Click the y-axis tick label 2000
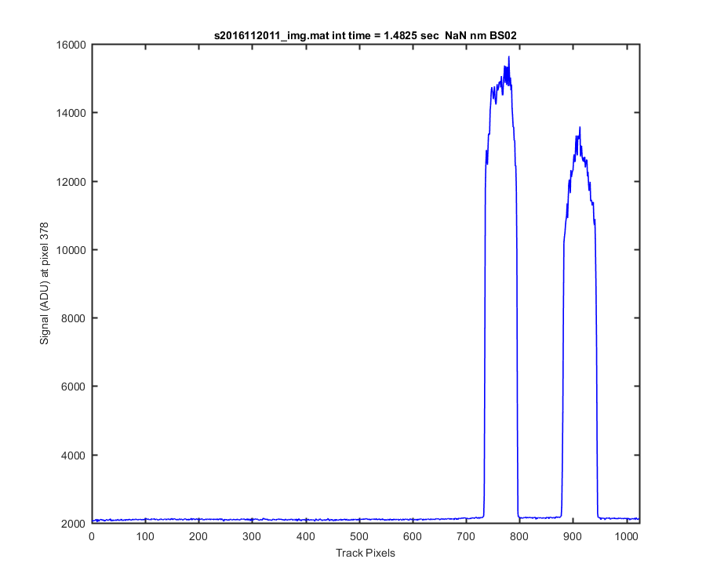The image size is (706, 588). (74, 524)
